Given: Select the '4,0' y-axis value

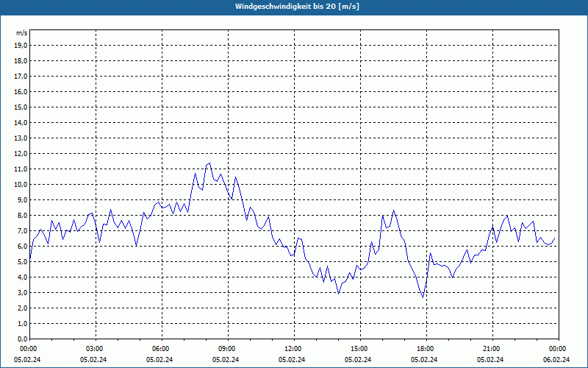Looking at the screenshot, I should (22, 277).
